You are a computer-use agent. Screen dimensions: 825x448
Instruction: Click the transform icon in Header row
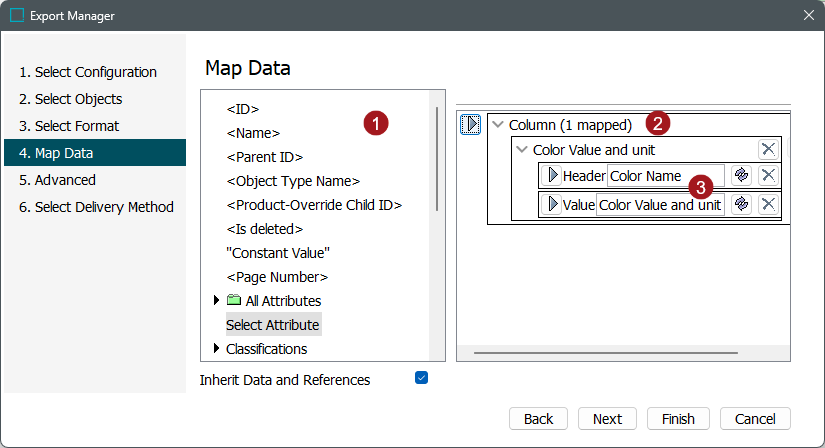click(741, 176)
